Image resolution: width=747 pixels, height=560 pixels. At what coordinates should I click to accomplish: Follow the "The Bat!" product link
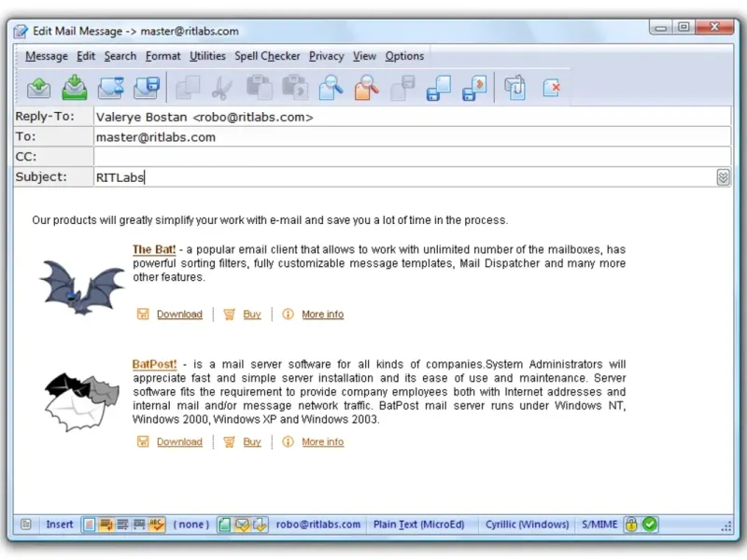(154, 249)
